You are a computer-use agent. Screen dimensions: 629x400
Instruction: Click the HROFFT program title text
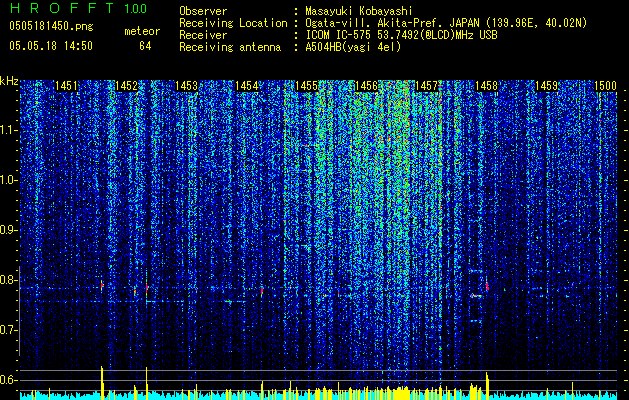[61, 8]
